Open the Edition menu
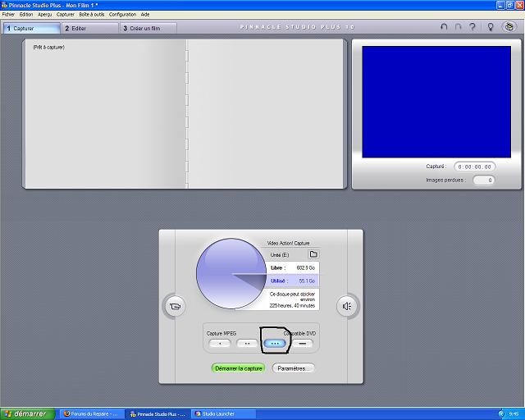Screen dimensions: 525x420 coord(26,15)
